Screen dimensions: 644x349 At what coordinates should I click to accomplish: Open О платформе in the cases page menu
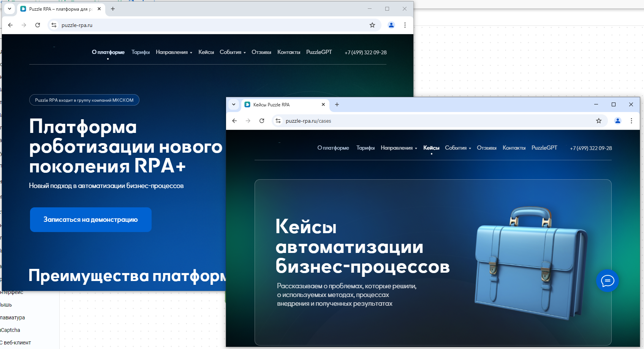coord(333,148)
